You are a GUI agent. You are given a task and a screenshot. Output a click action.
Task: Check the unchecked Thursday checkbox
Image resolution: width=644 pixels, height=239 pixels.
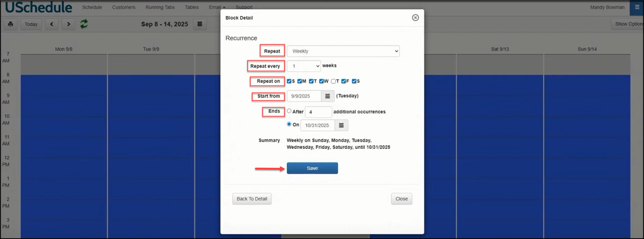(333, 81)
